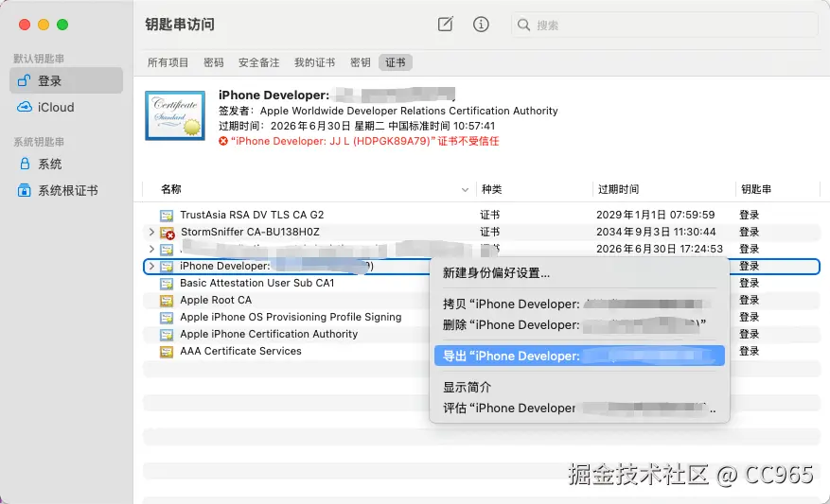Switch to 密码 tab
Viewport: 830px width, 504px height.
tap(213, 62)
